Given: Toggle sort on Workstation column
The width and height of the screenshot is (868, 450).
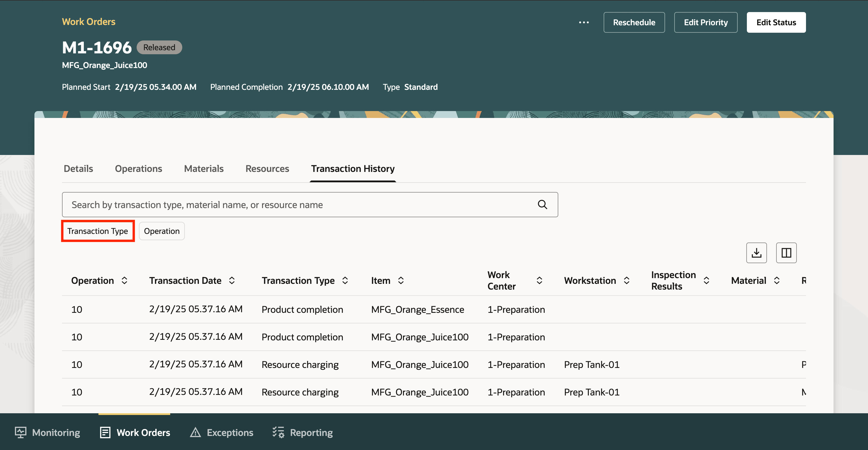Looking at the screenshot, I should (626, 280).
